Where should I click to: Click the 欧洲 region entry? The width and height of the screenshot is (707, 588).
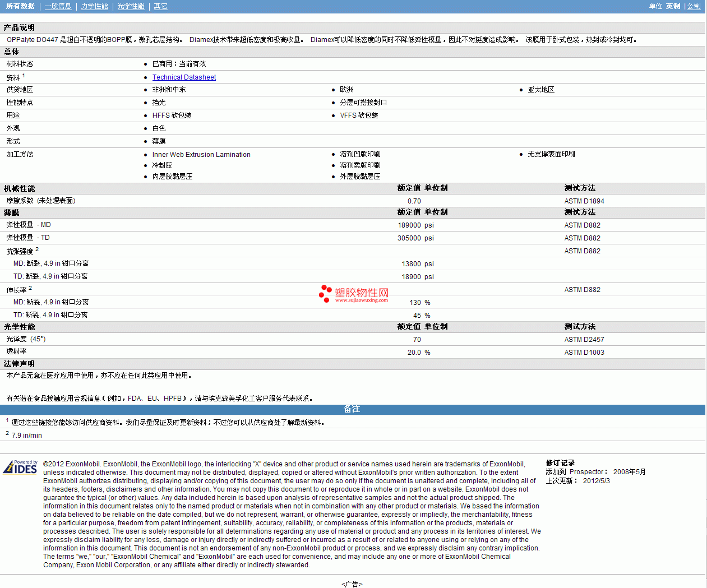[x=346, y=90]
